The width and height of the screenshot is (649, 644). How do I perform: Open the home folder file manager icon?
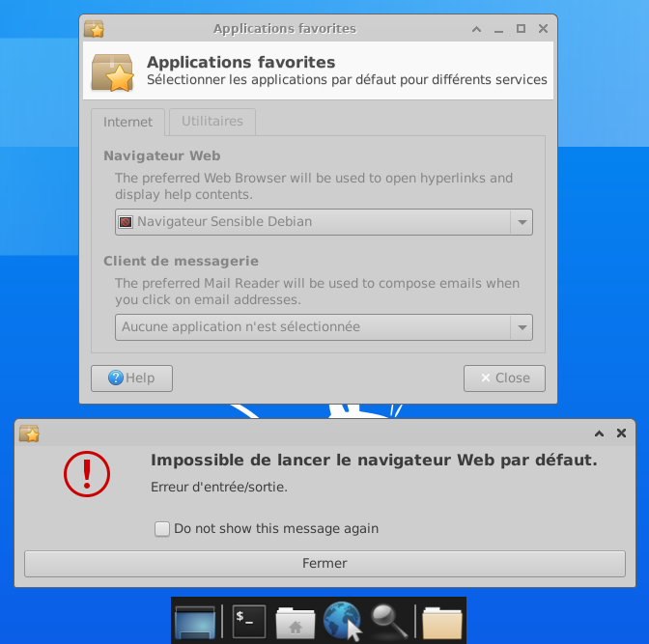[296, 623]
